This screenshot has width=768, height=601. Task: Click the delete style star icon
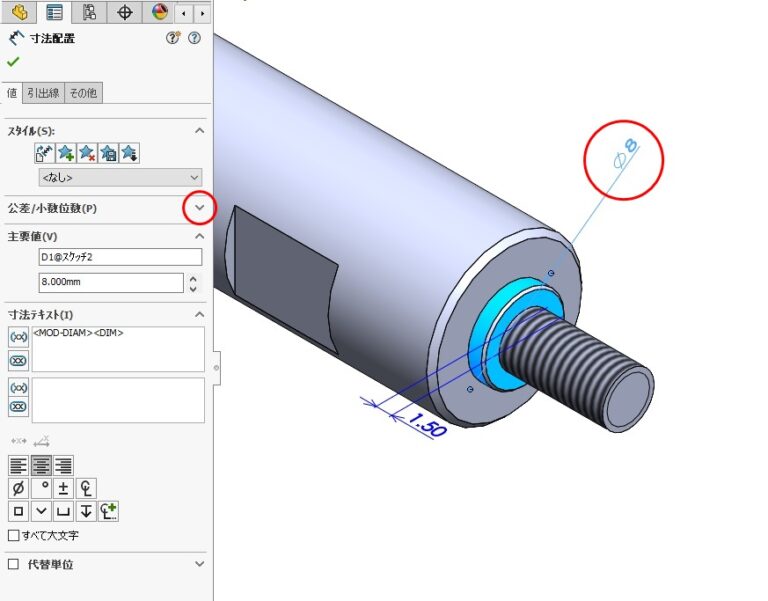[x=87, y=153]
